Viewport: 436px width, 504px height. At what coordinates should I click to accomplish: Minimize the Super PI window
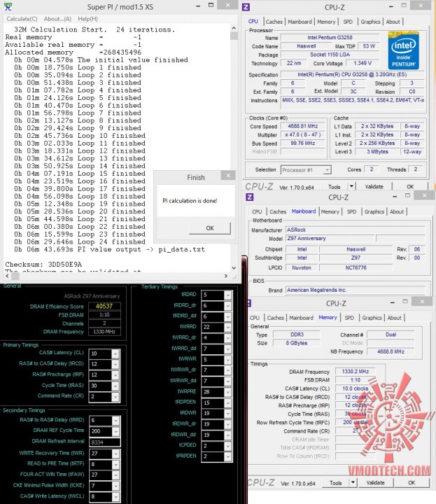coord(198,6)
